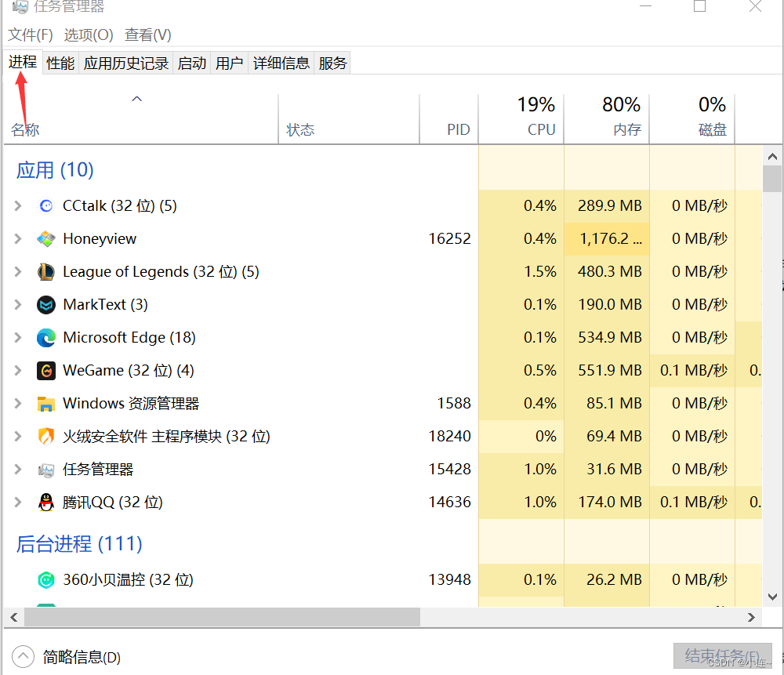The image size is (784, 675).
Task: Switch to the 用户 tab
Action: 230,63
